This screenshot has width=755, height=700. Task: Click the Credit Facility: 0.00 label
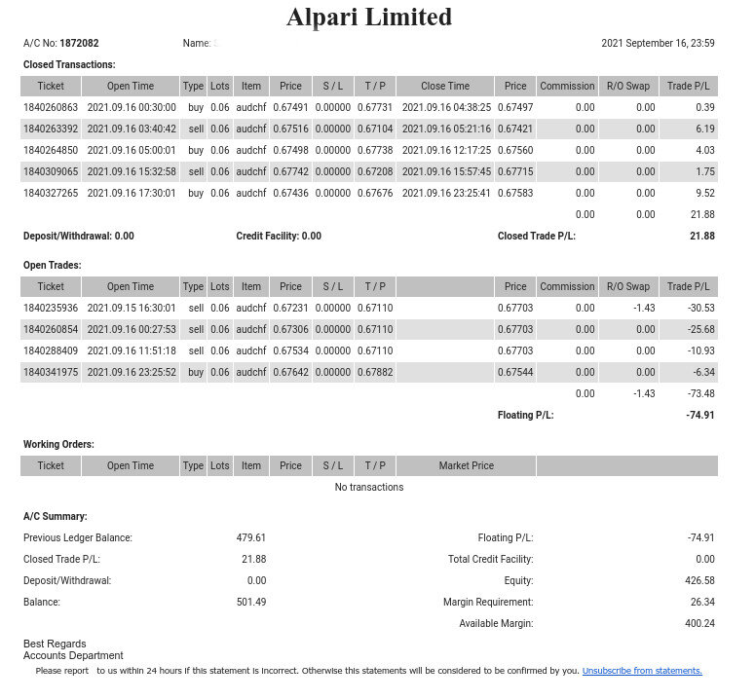point(279,236)
